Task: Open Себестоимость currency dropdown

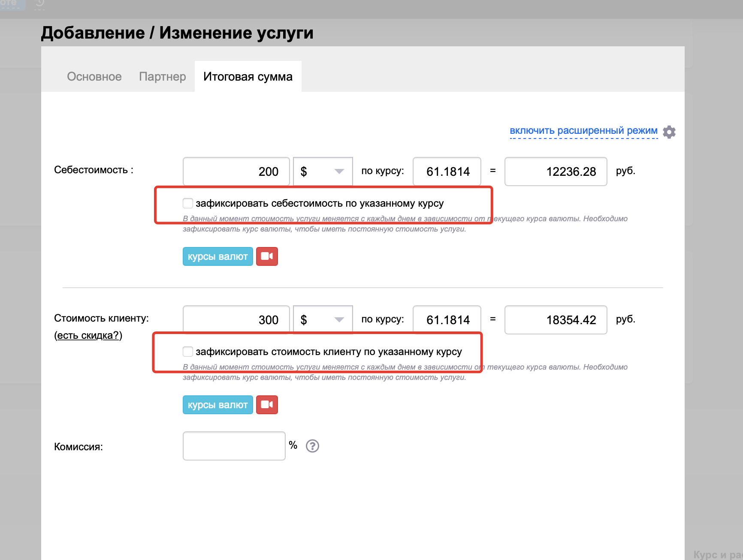Action: 323,172
